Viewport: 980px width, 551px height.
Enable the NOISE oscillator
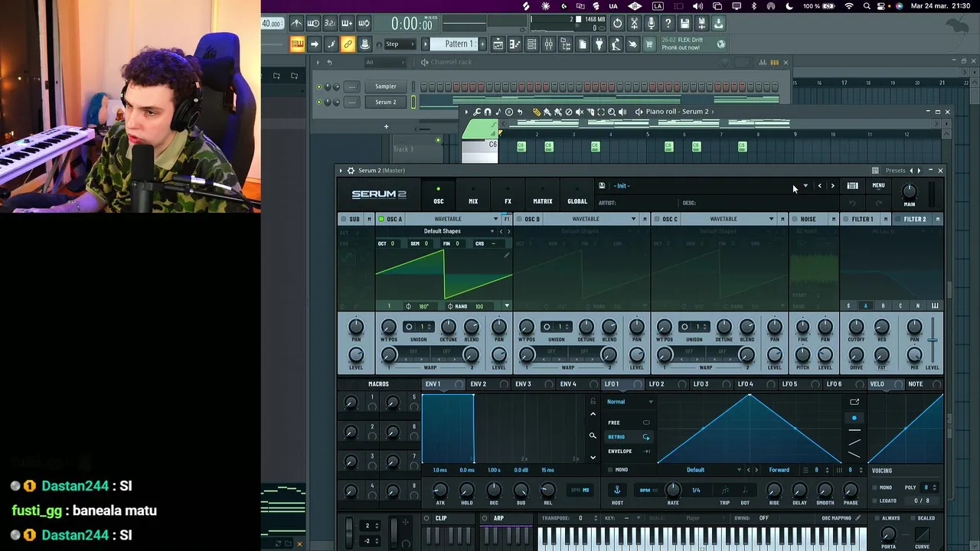[x=795, y=219]
